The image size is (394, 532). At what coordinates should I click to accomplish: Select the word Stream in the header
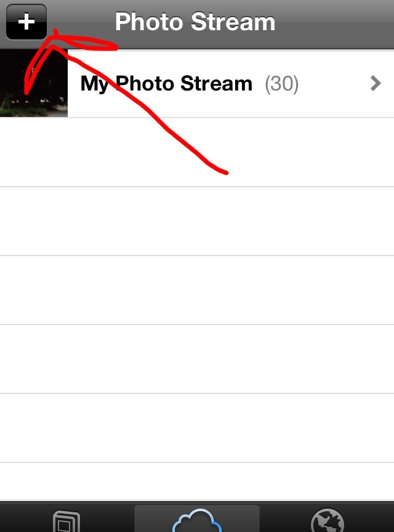(233, 22)
